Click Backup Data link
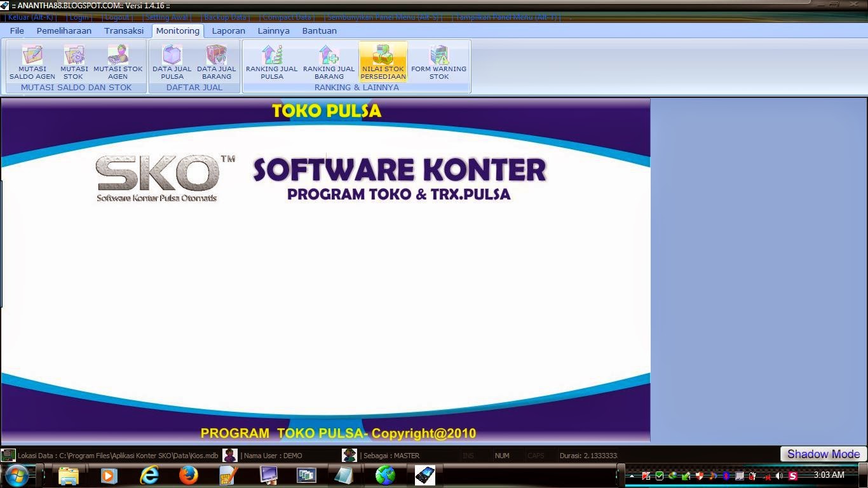The width and height of the screenshot is (868, 488). [225, 17]
